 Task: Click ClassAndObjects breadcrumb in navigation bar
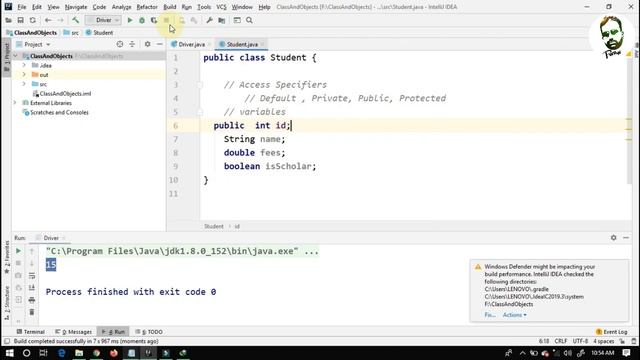coord(32,33)
